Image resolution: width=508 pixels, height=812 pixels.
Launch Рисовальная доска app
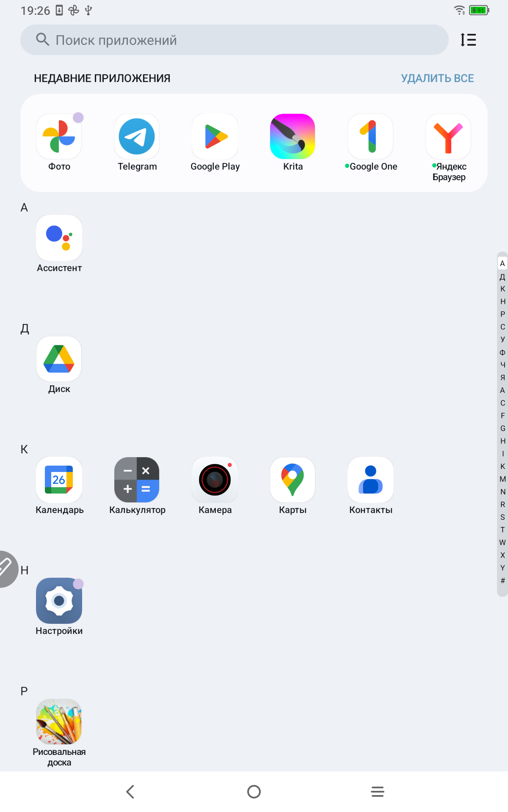point(59,721)
